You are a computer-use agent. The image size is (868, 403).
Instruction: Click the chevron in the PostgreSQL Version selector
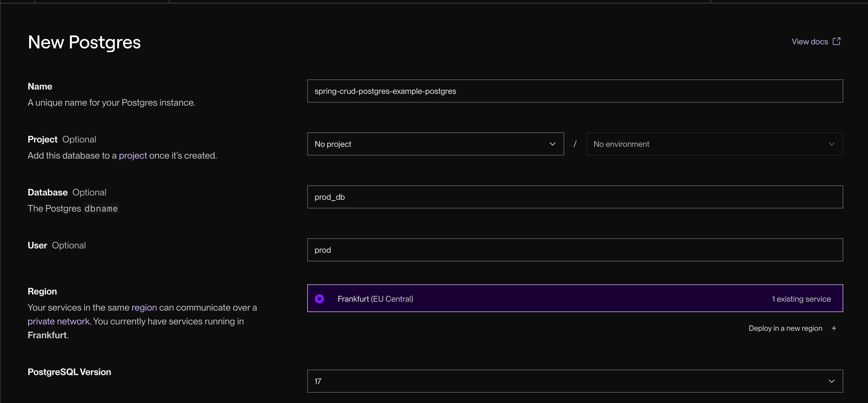[x=832, y=381]
